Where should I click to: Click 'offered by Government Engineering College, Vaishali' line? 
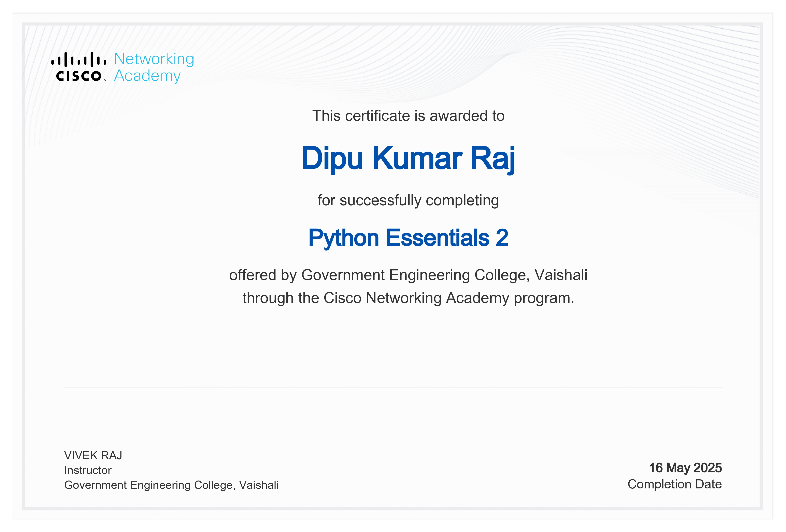pyautogui.click(x=408, y=275)
